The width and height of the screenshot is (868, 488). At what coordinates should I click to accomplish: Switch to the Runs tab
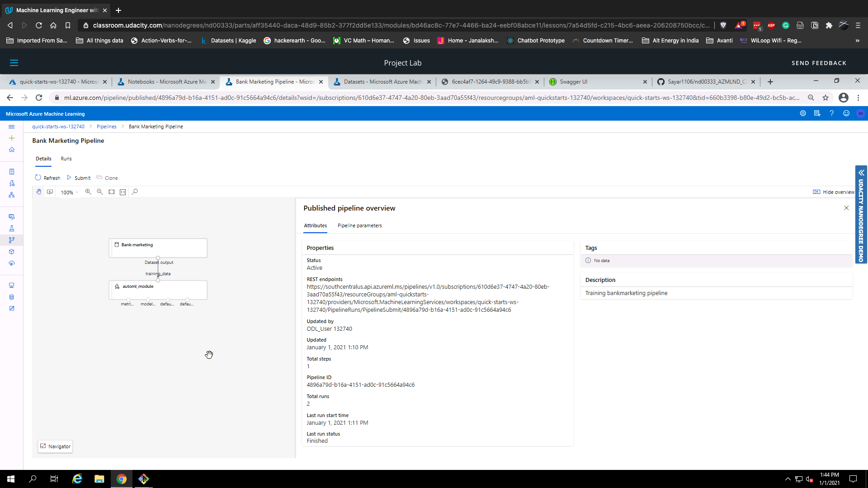pos(66,159)
